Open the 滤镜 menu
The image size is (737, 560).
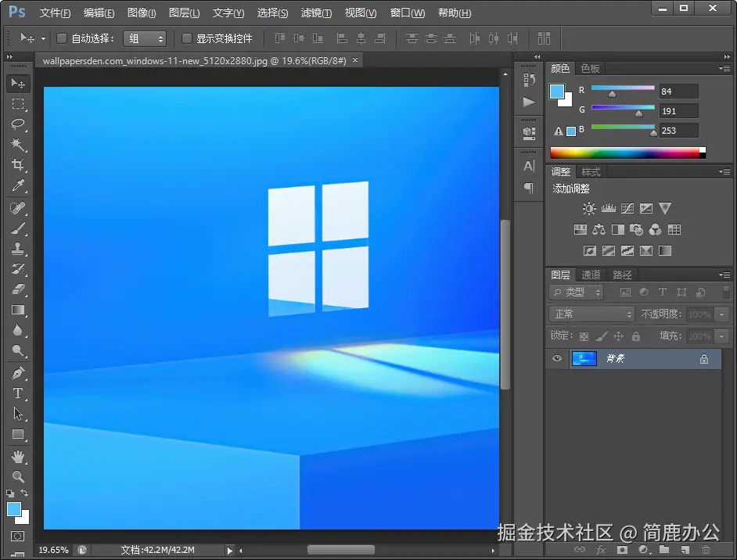click(316, 13)
